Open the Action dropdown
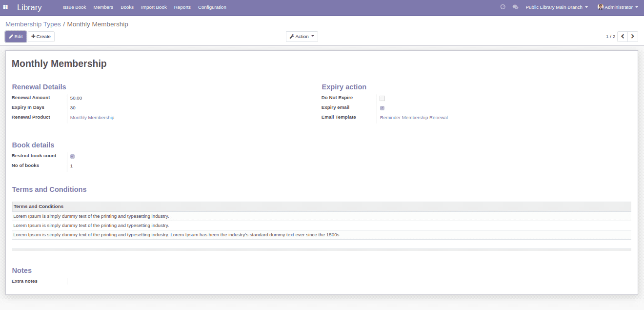This screenshot has width=644, height=310. pyautogui.click(x=302, y=37)
